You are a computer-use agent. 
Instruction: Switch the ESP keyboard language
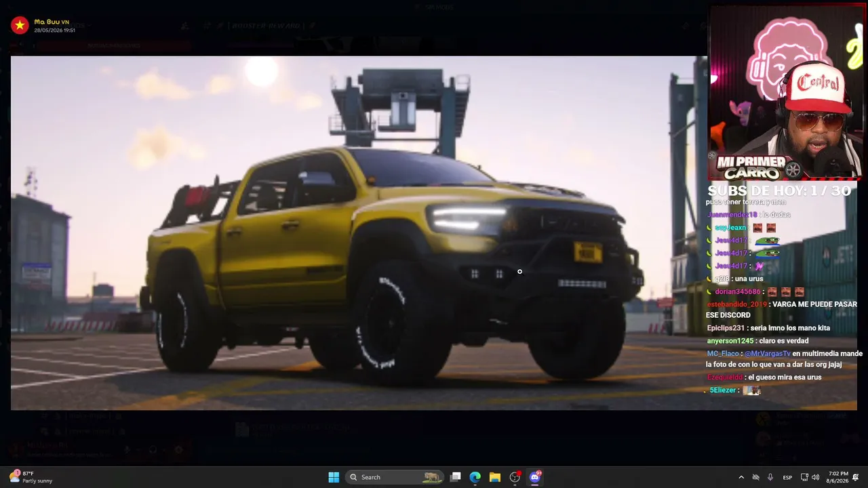(787, 477)
